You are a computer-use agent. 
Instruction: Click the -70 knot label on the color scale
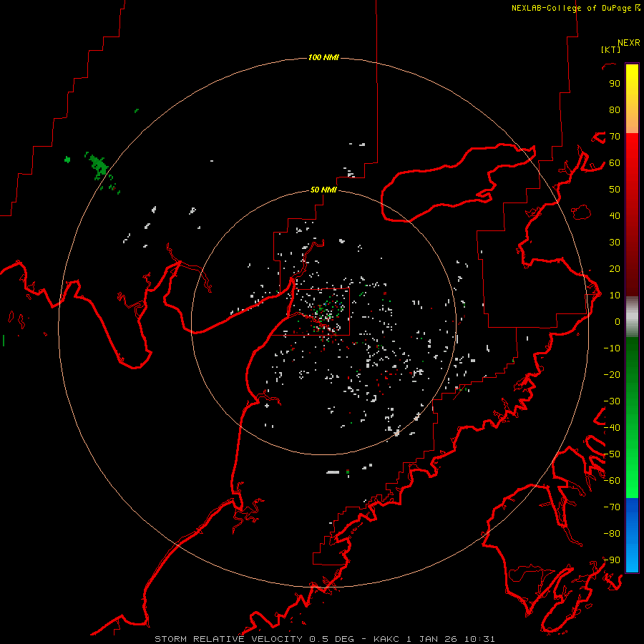pos(612,507)
